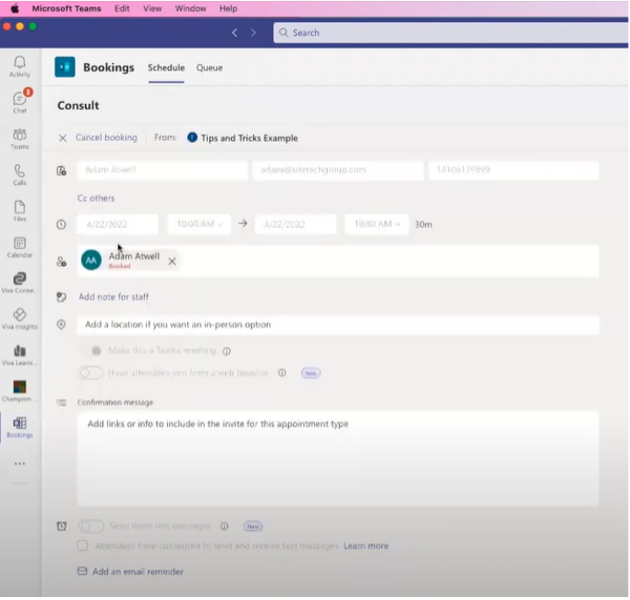Image resolution: width=630 pixels, height=600 pixels.
Task: Select the Tips and Tricks Example calendar
Action: (x=243, y=138)
